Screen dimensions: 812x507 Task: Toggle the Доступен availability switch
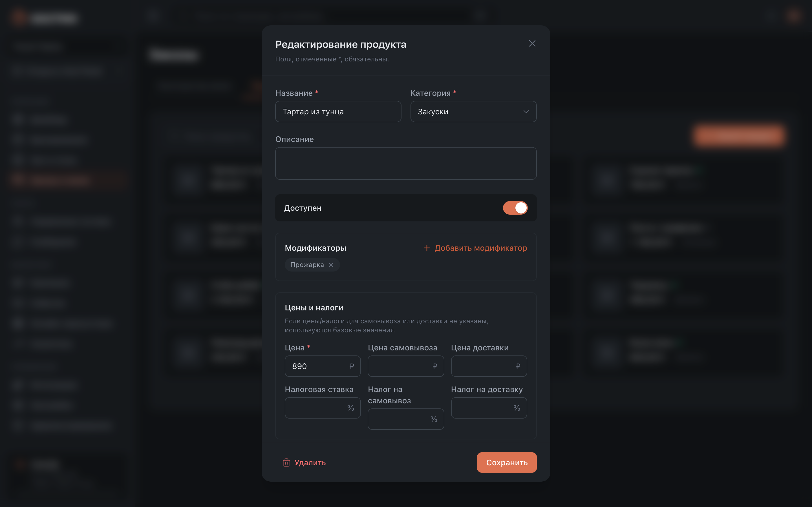(x=515, y=208)
